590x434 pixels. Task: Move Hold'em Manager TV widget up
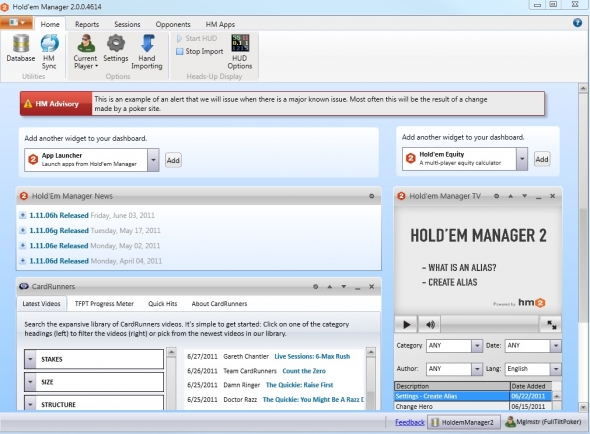[511, 196]
